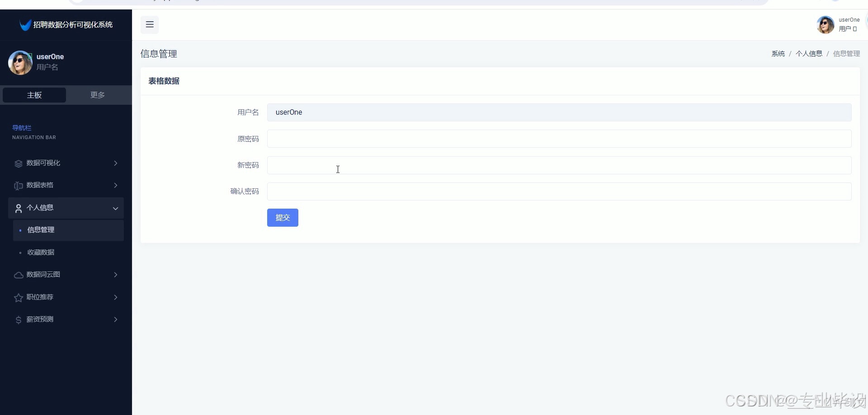Click the 导航栏 section label

[22, 128]
